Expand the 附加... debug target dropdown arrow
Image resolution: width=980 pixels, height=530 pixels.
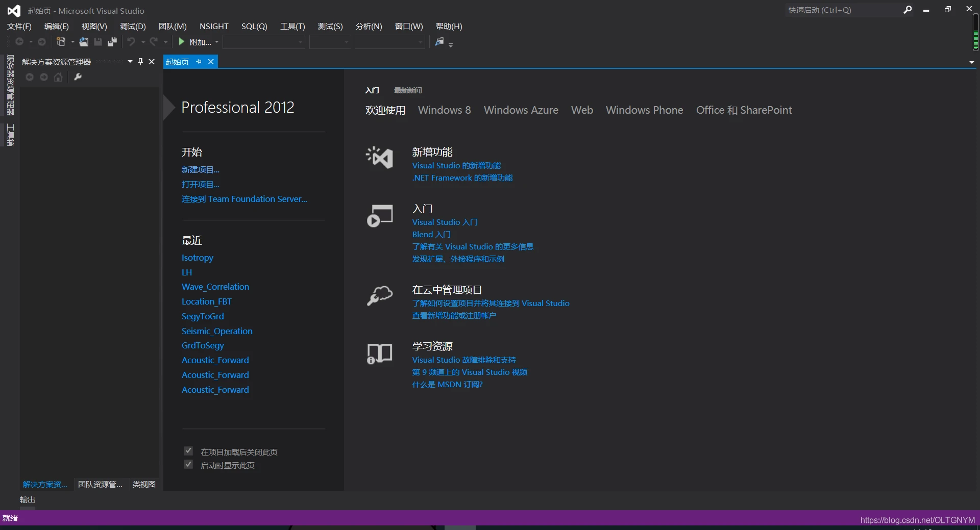217,42
